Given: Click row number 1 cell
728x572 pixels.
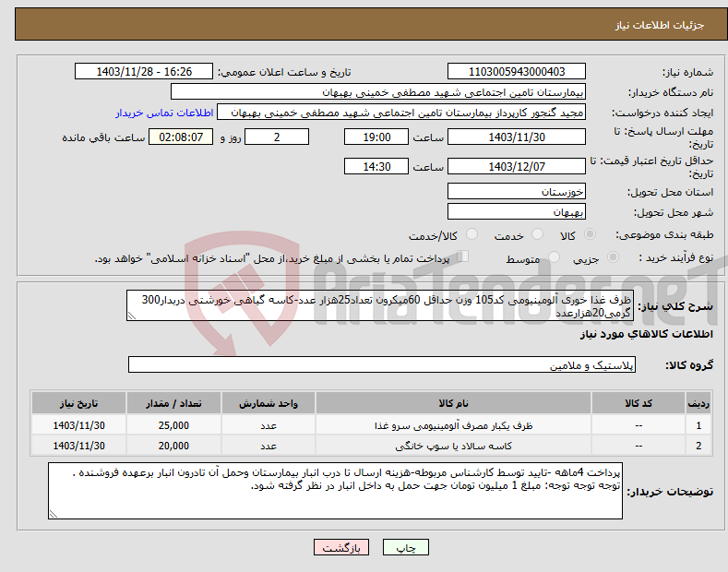Looking at the screenshot, I should pyautogui.click(x=698, y=425).
